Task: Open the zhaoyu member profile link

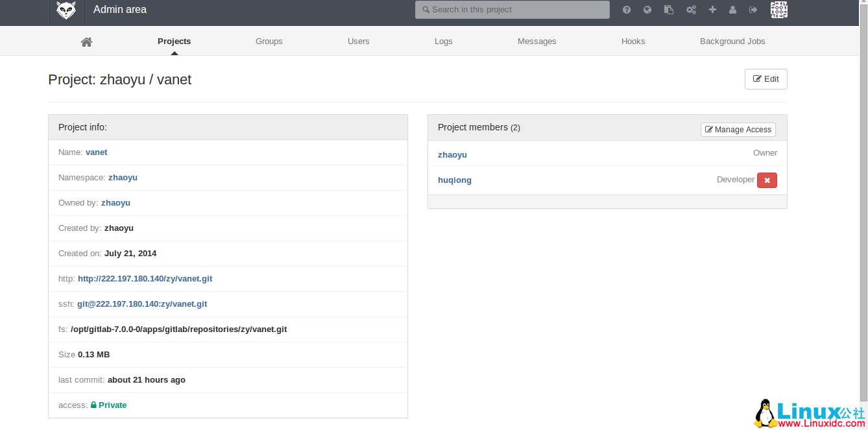Action: click(x=452, y=154)
